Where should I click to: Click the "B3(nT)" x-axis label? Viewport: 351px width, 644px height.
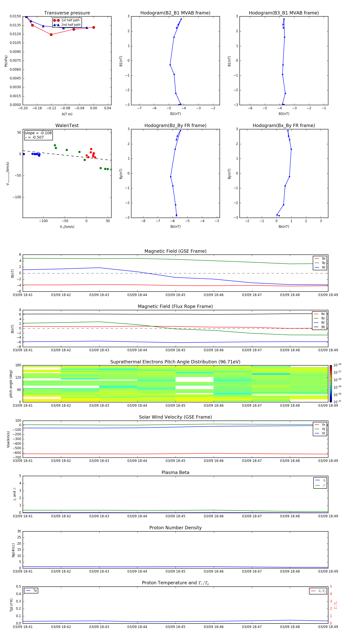click(284, 114)
